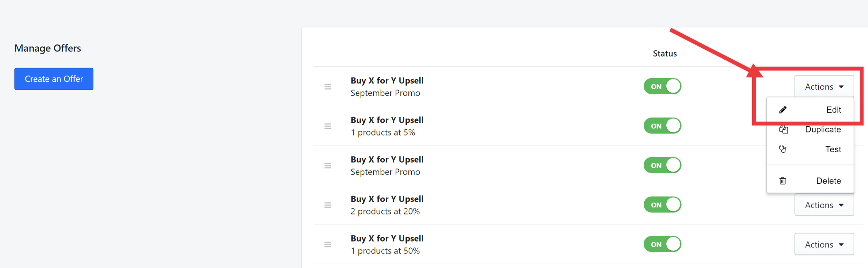Click drag handle for 1 products at 50%
Image resolution: width=868 pixels, height=268 pixels.
[328, 245]
